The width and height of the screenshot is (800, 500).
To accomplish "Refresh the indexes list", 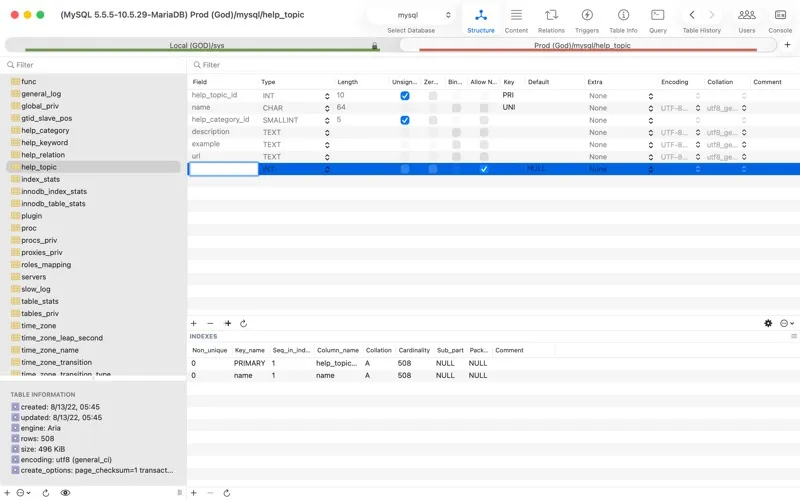I will pos(227,493).
